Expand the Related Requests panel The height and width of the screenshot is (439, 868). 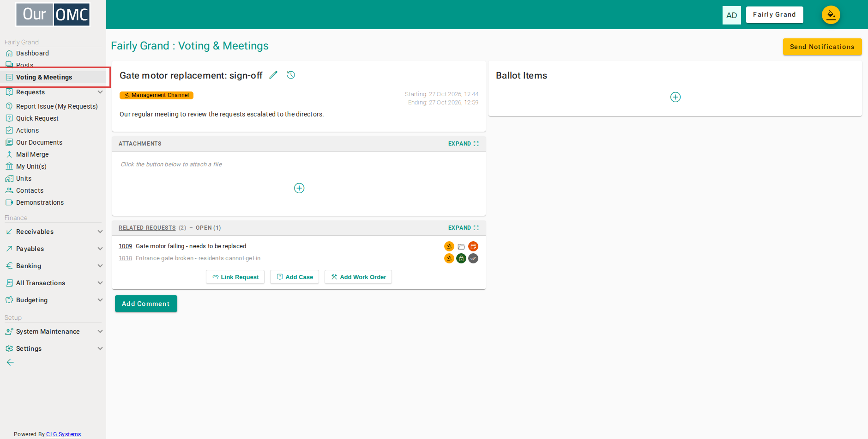(464, 228)
